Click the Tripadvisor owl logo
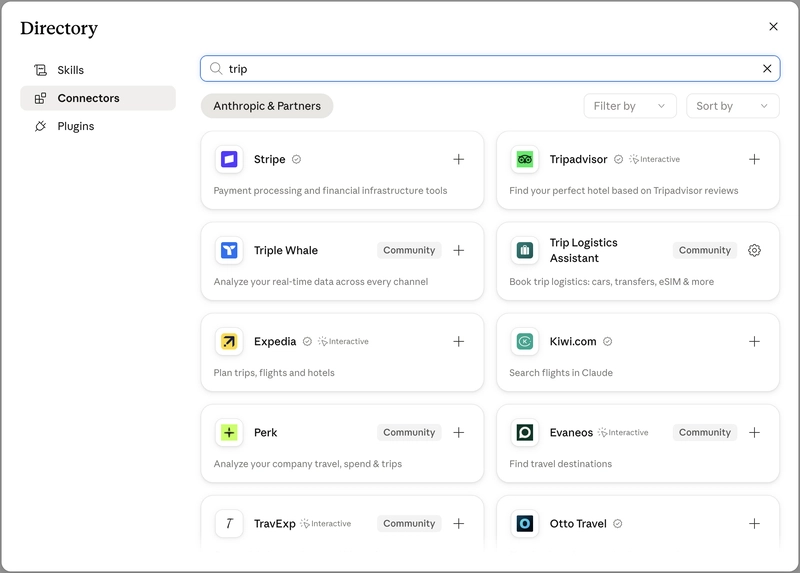 [x=524, y=159]
